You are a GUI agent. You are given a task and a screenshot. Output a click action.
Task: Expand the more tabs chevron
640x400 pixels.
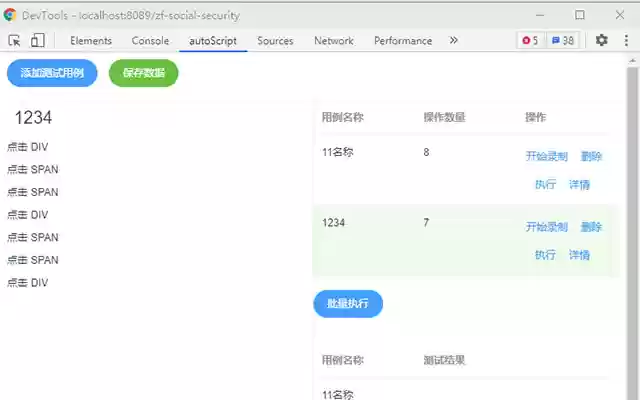point(453,40)
